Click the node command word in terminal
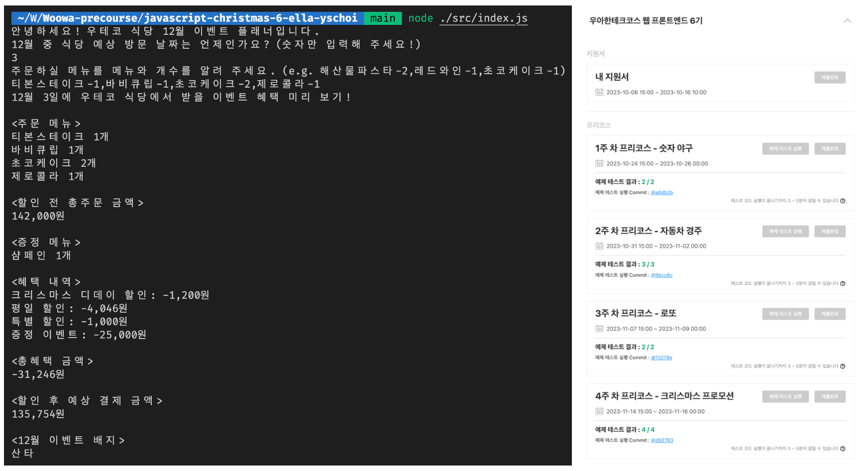This screenshot has width=868, height=471. (421, 18)
